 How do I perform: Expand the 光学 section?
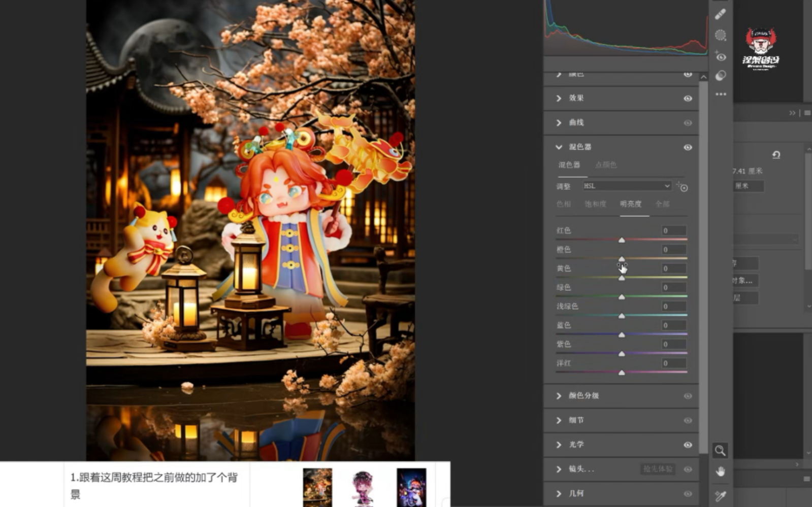pos(559,445)
